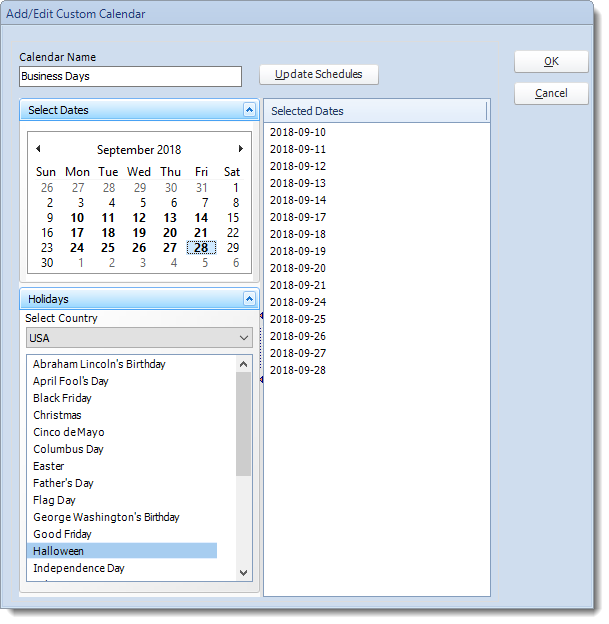Choose day 30 of September
This screenshot has height=624, width=609.
click(x=47, y=264)
